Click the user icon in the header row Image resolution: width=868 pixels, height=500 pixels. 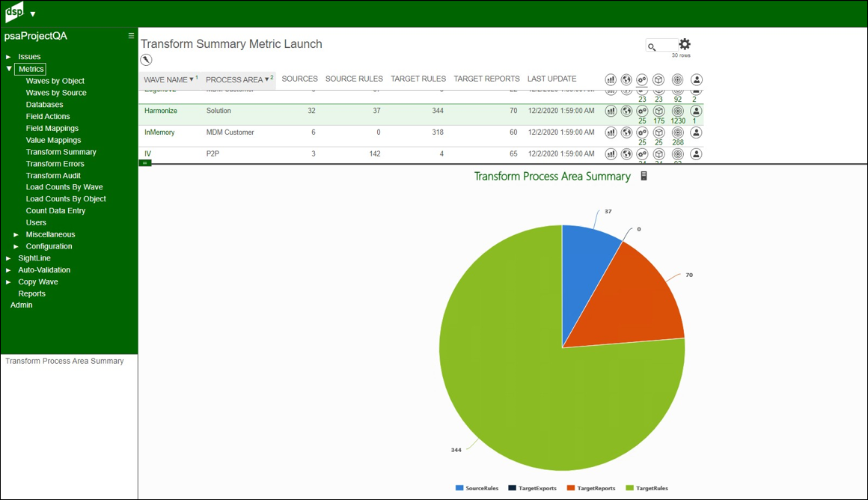point(697,80)
